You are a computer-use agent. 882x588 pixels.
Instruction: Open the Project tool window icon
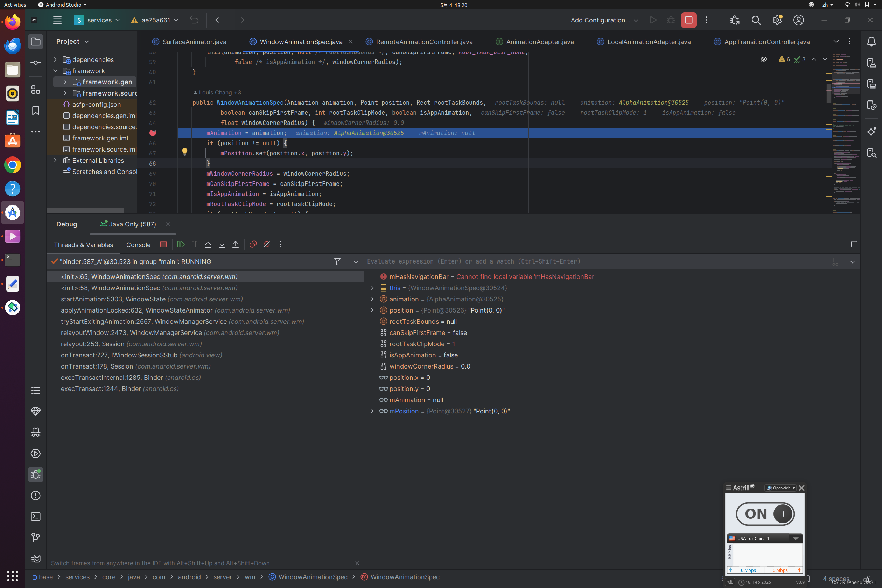tap(36, 42)
